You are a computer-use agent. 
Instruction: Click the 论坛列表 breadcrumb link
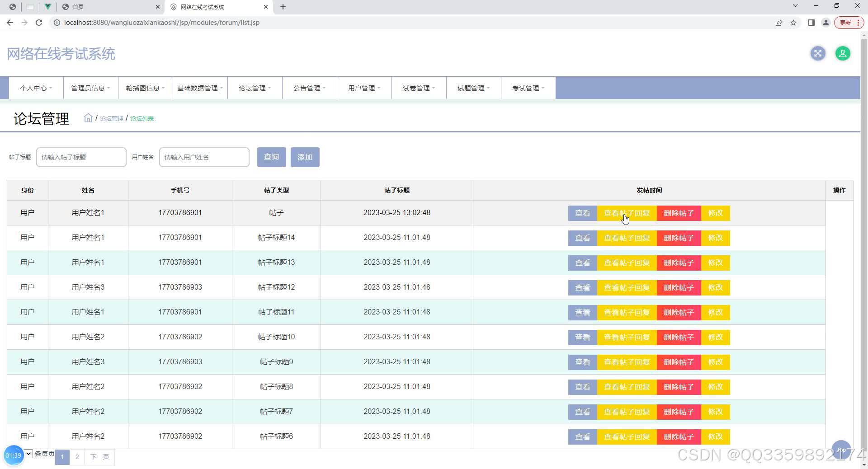click(142, 118)
